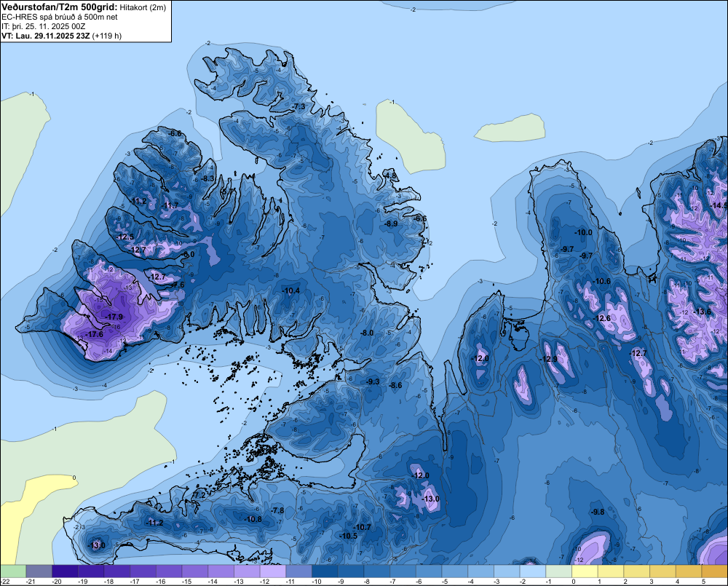Click the -12.5 temperature value
Screen dimensions: 728x586
click(125, 237)
